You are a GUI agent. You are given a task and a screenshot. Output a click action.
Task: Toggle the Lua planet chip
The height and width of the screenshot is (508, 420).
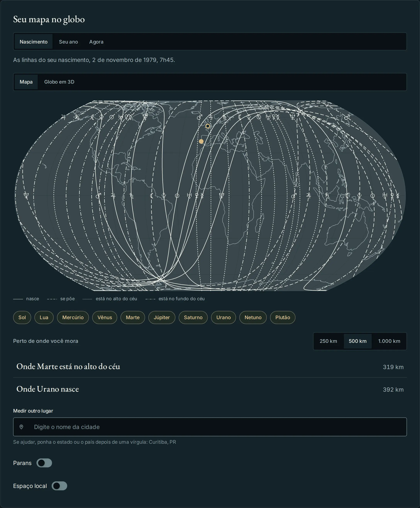(x=44, y=317)
